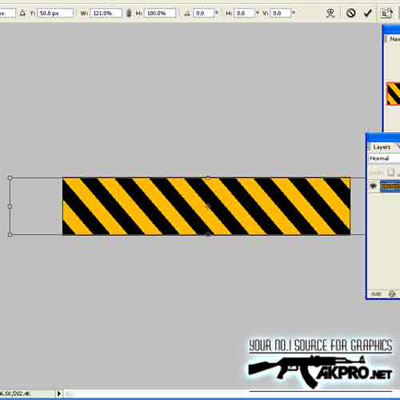Select the Layers tab
This screenshot has height=400, width=400.
[382, 147]
